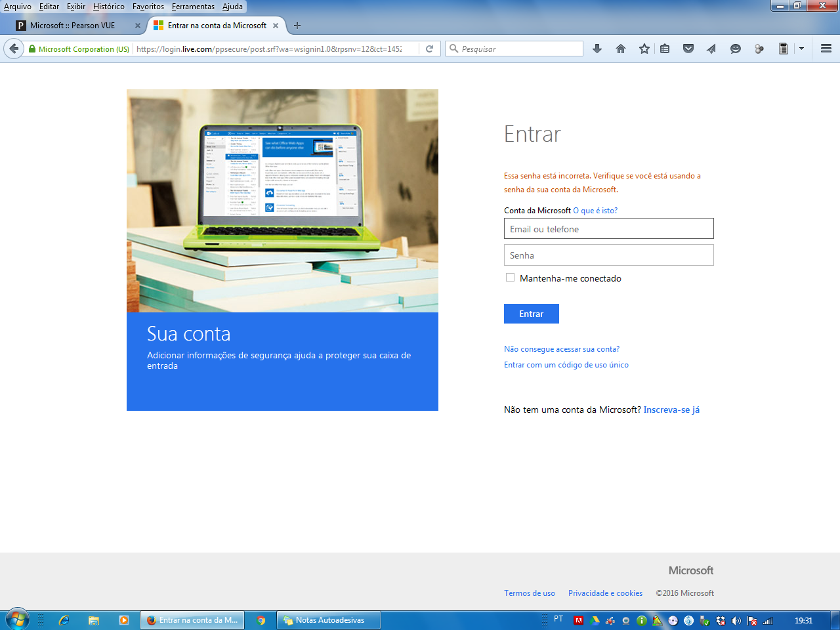Switch to Firefox taskbar window button

pos(192,620)
